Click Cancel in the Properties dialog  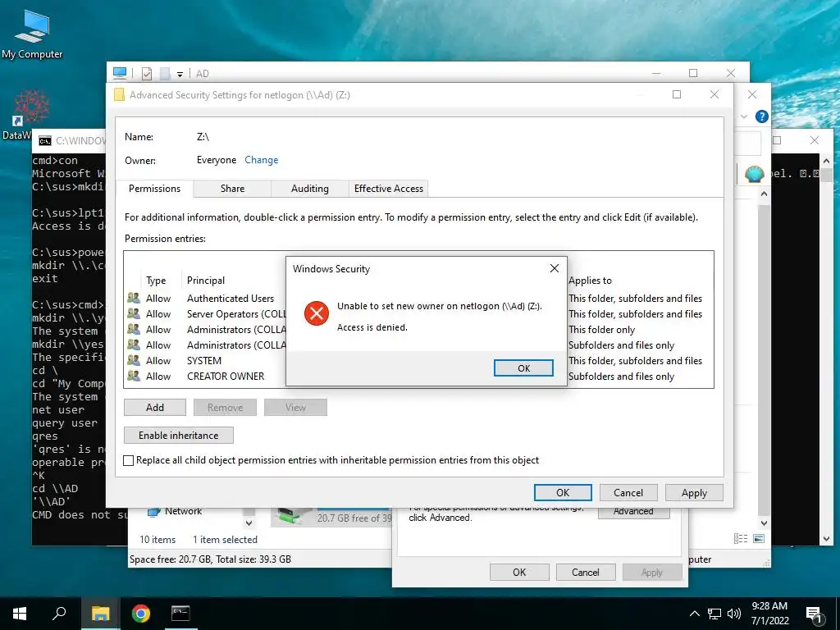point(586,572)
